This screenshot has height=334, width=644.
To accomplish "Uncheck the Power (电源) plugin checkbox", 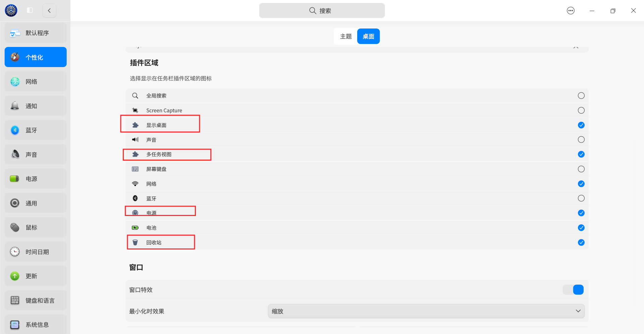I will [x=581, y=213].
